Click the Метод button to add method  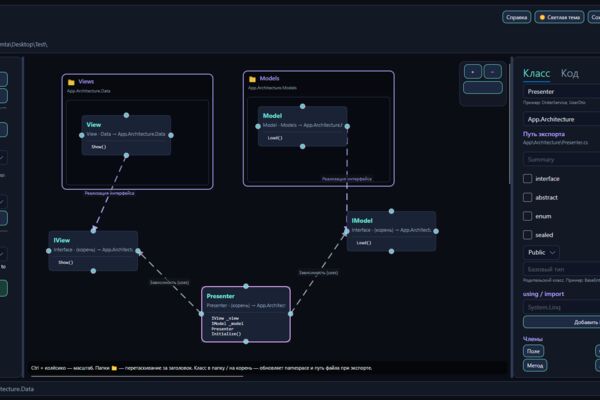pos(535,366)
